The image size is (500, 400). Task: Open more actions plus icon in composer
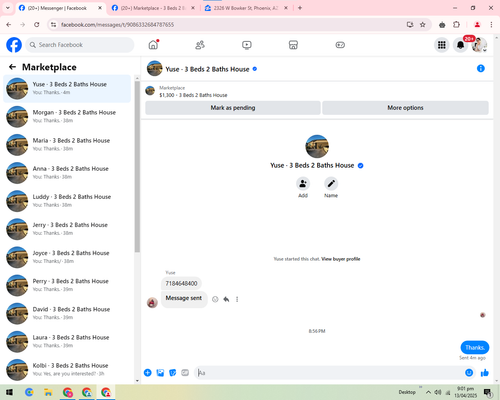click(148, 373)
